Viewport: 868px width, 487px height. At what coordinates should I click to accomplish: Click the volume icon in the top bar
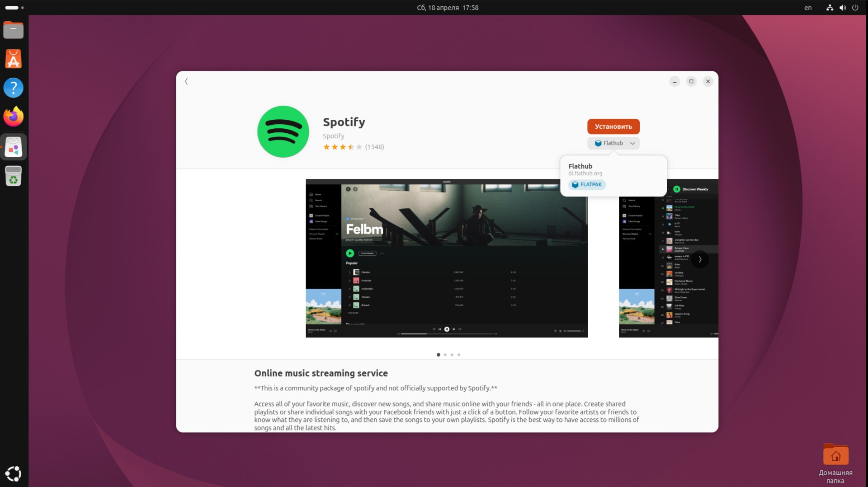[x=842, y=7]
